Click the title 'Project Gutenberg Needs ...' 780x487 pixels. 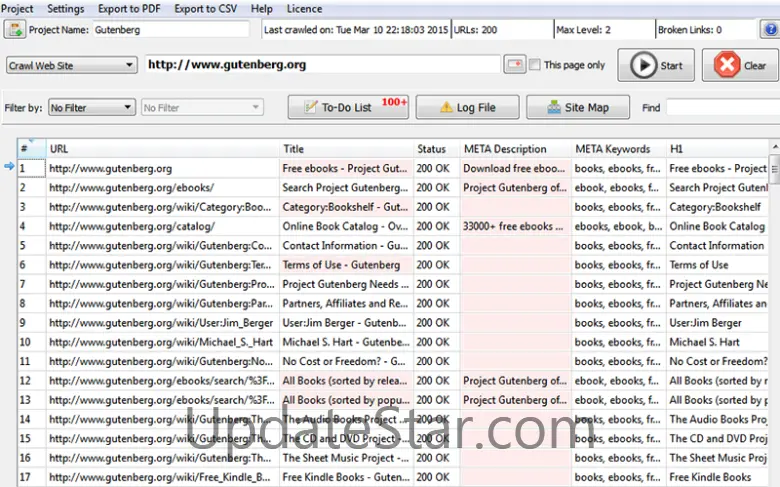347,284
